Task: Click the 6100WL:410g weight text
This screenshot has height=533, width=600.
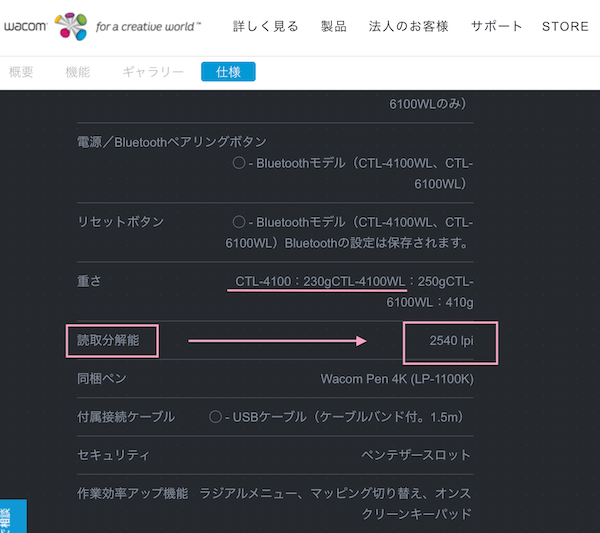Action: click(430, 303)
